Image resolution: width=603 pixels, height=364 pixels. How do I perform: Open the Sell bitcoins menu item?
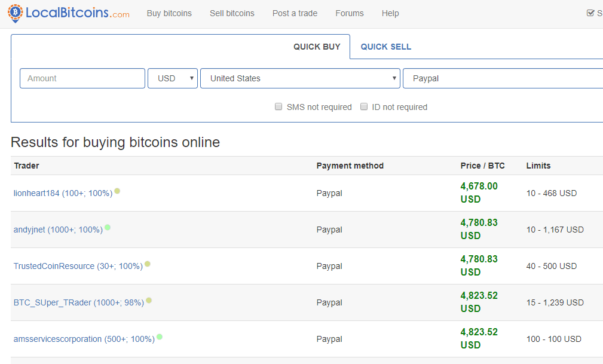(232, 14)
